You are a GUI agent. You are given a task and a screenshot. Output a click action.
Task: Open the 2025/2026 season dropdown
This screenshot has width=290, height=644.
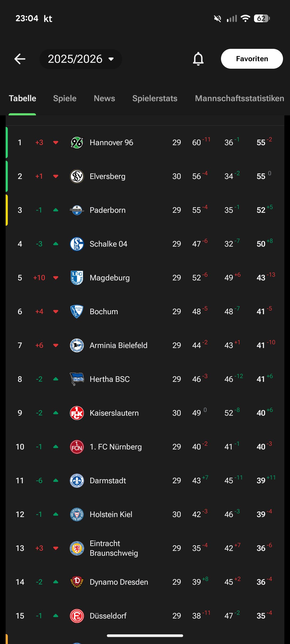tap(81, 59)
